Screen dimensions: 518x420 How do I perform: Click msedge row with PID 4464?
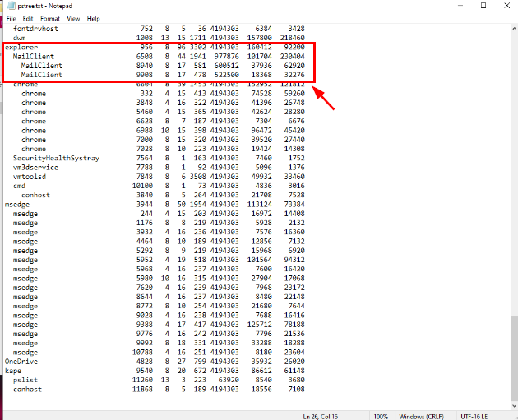click(159, 242)
